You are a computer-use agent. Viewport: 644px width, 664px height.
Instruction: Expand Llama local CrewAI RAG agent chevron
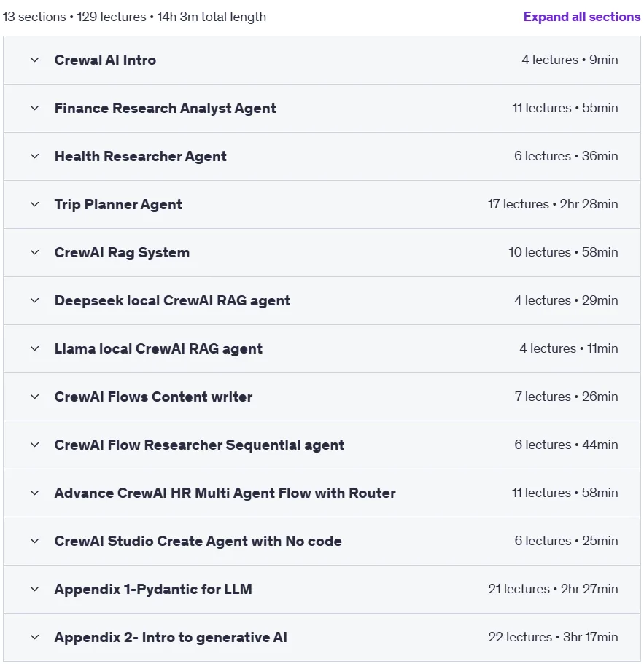tap(35, 348)
